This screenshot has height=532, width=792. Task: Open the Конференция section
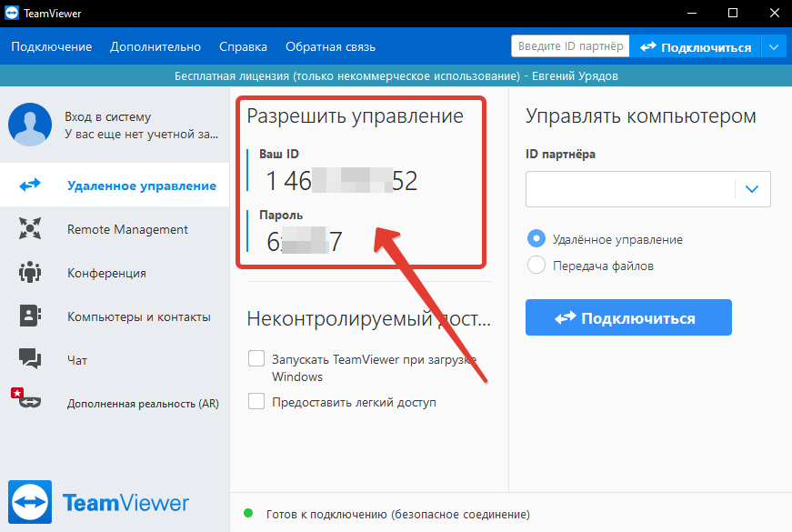click(x=115, y=273)
